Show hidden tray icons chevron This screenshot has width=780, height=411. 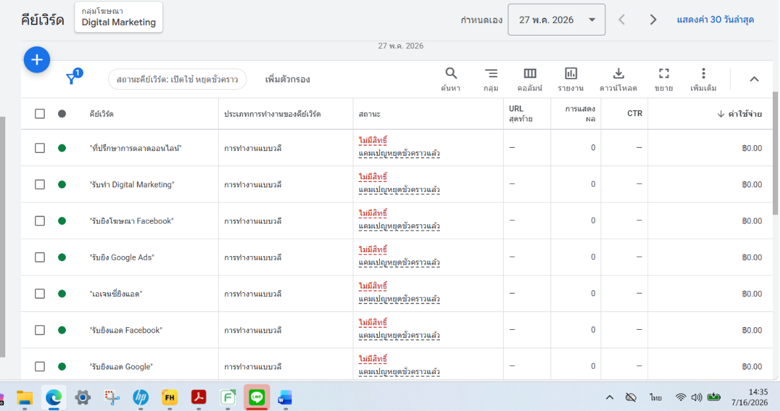[609, 397]
